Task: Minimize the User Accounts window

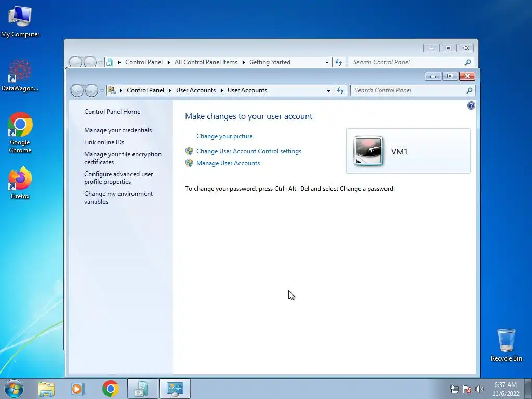Action: (433, 76)
